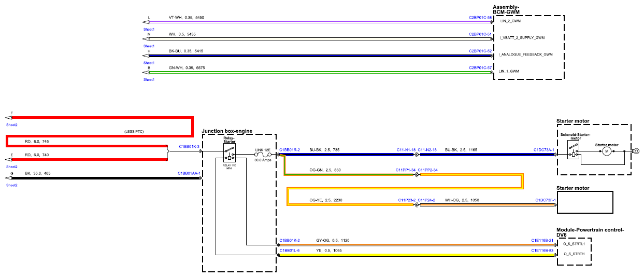Click the off-page arrow labeled M
Image resolution: width=644 pixels, height=277 pixels.
(146, 39)
